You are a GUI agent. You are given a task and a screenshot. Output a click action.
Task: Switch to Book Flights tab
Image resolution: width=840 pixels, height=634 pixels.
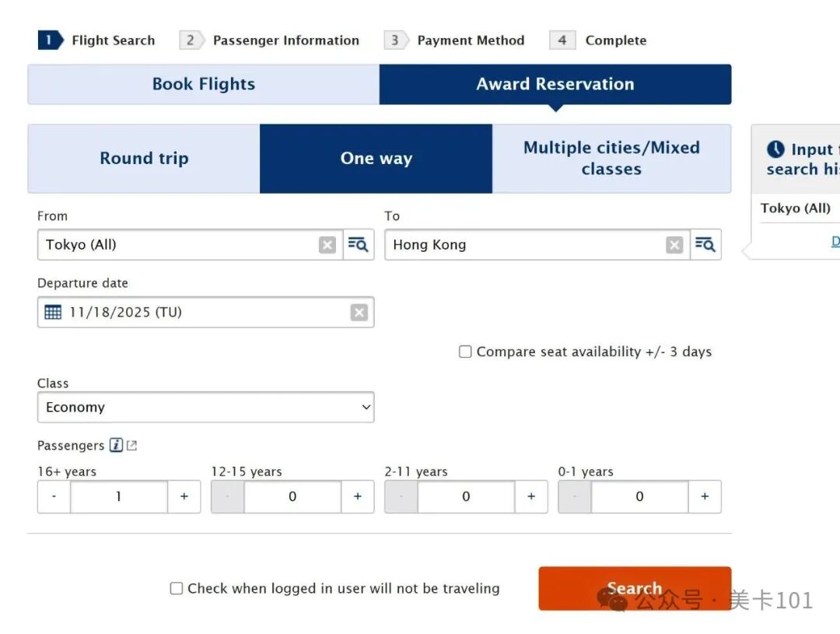tap(203, 84)
